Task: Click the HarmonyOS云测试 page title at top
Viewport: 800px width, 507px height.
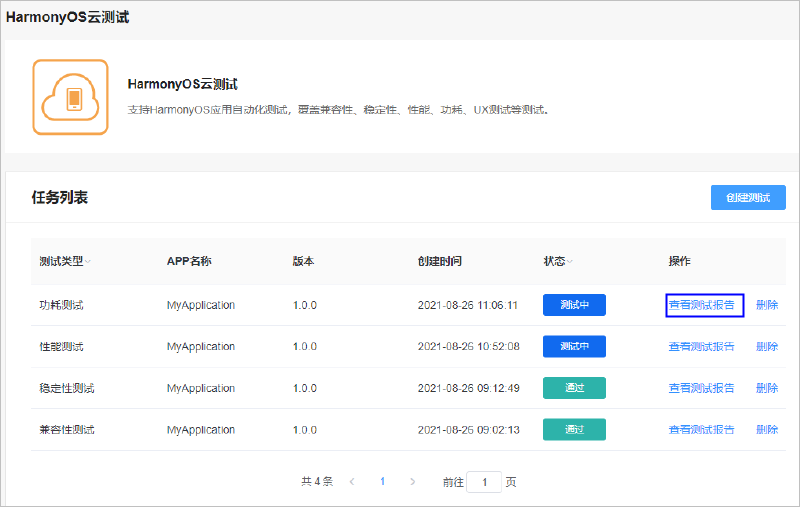Action: click(67, 17)
